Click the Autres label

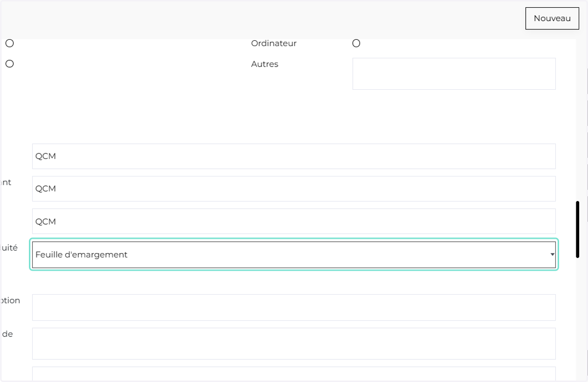265,64
